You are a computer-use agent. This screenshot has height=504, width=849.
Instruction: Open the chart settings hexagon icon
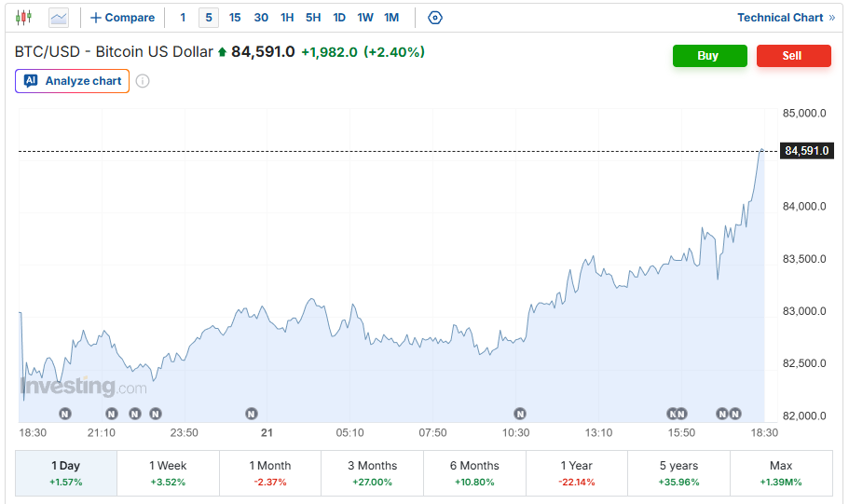[x=435, y=18]
